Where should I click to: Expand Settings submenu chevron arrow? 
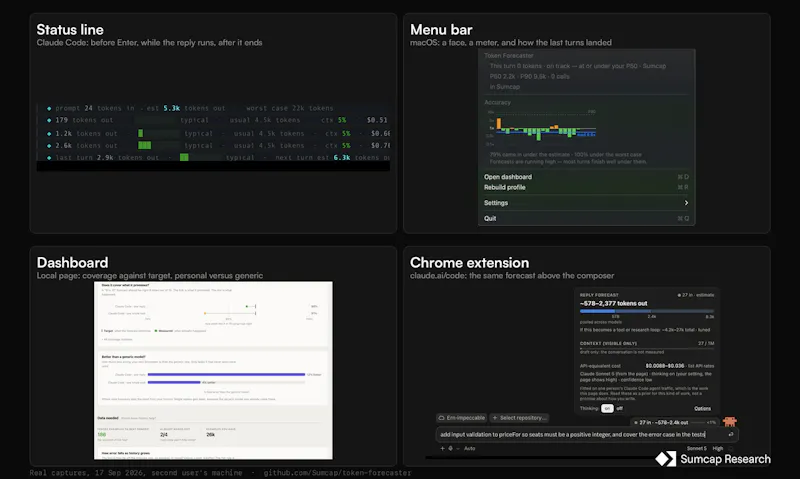tap(686, 203)
